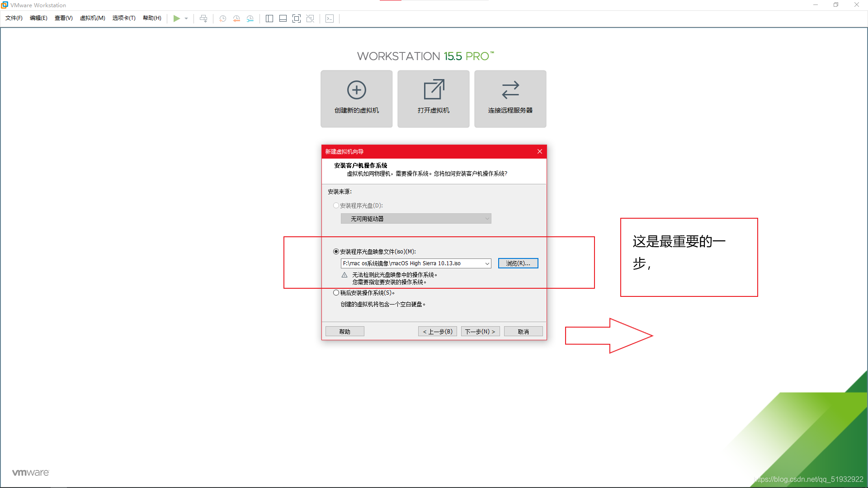Image resolution: width=868 pixels, height=488 pixels.
Task: Expand the ISO file path dropdown
Action: pos(487,263)
